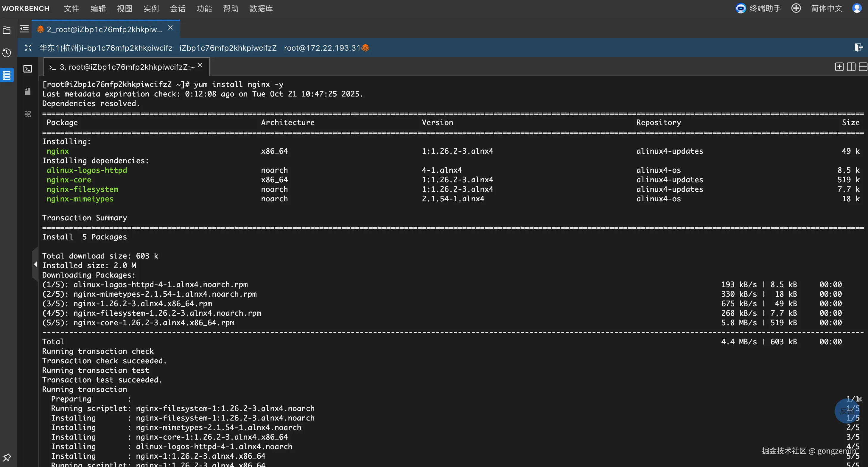868x467 pixels.
Task: Open the file manager folder icon in sidebar
Action: (x=7, y=31)
